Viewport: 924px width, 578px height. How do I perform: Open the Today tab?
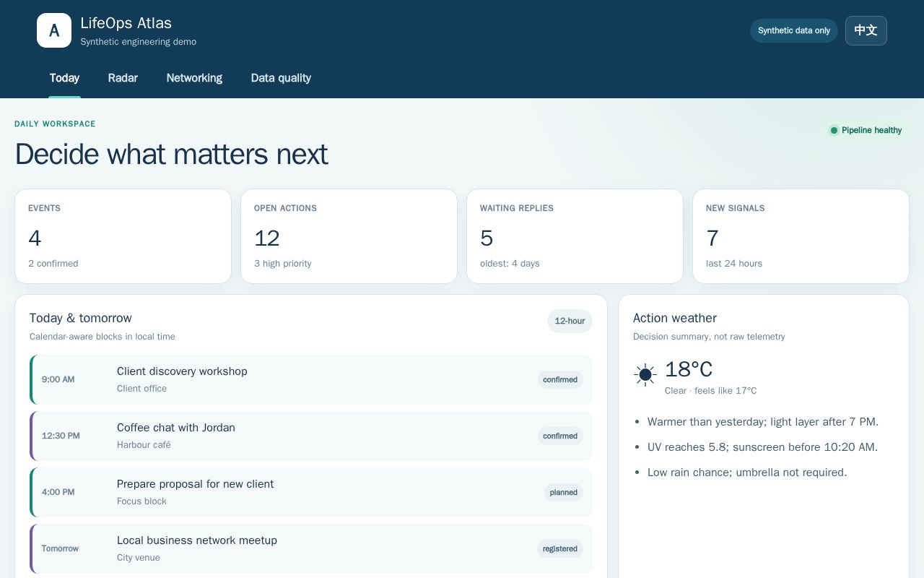[x=64, y=78]
